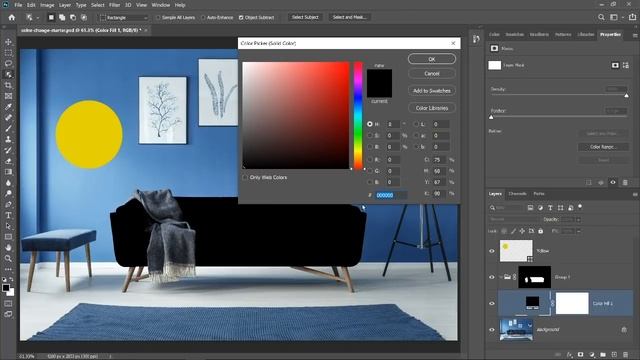This screenshot has height=360, width=640.
Task: Hide the Yellow layer
Action: click(x=492, y=251)
